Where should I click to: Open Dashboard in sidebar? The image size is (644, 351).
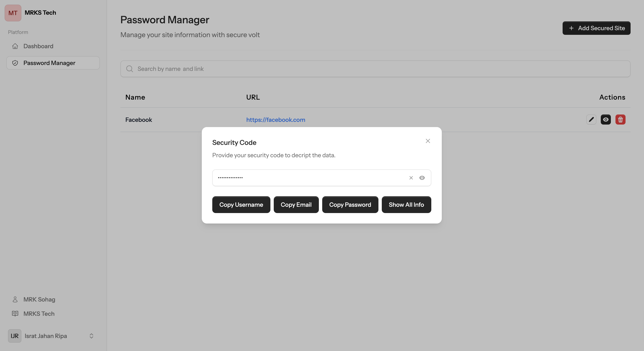click(38, 46)
